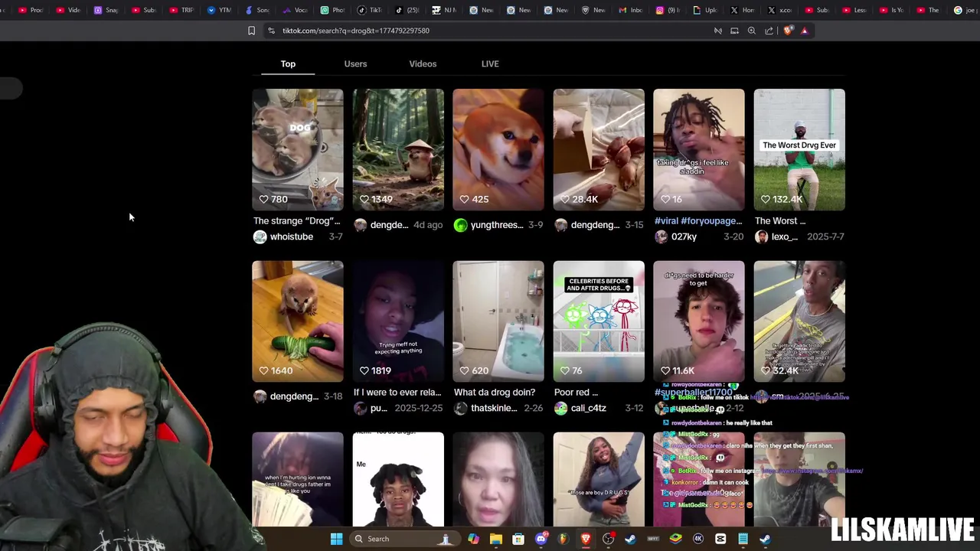Open the zoom magnifier icon in address bar
Image resolution: width=980 pixels, height=551 pixels.
(752, 31)
